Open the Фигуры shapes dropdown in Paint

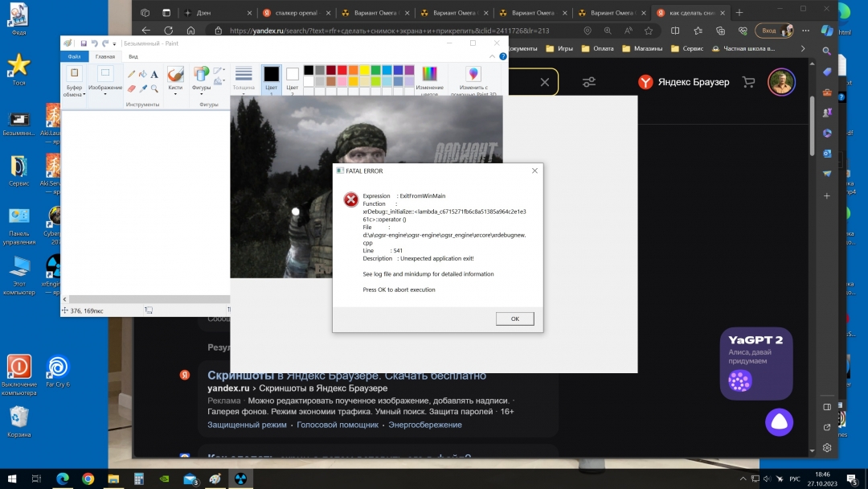(x=201, y=81)
